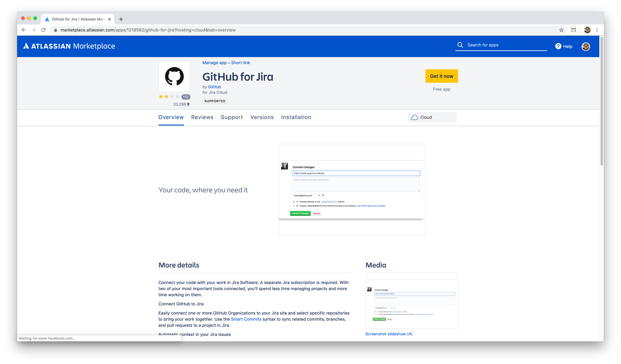This screenshot has width=621, height=364.
Task: Select the Installation tab
Action: [x=296, y=117]
